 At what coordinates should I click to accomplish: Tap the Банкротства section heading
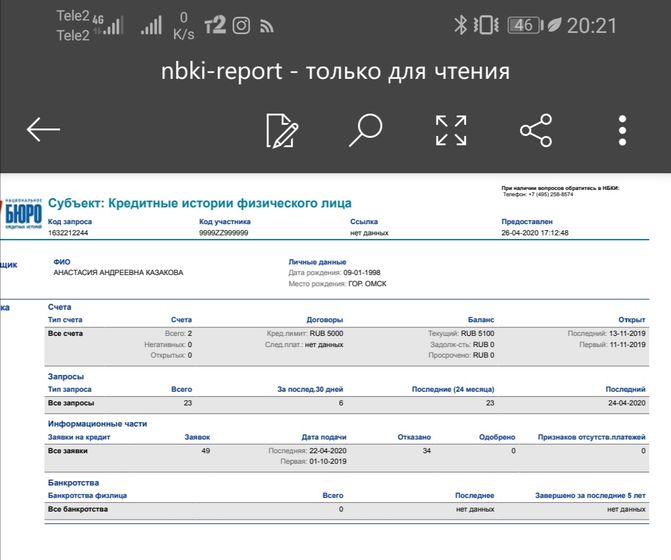(x=74, y=482)
